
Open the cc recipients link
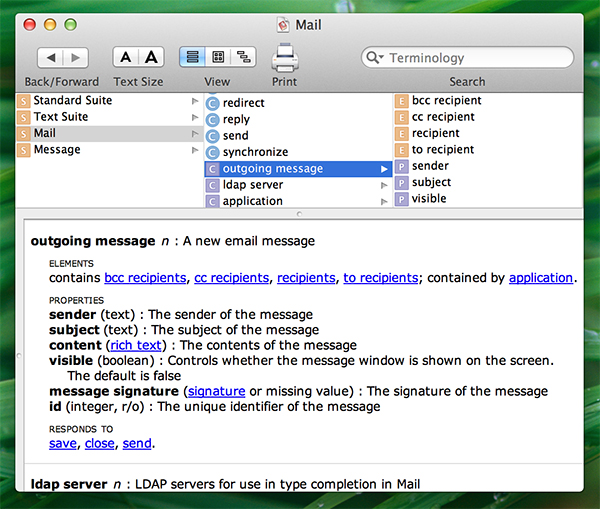point(232,278)
